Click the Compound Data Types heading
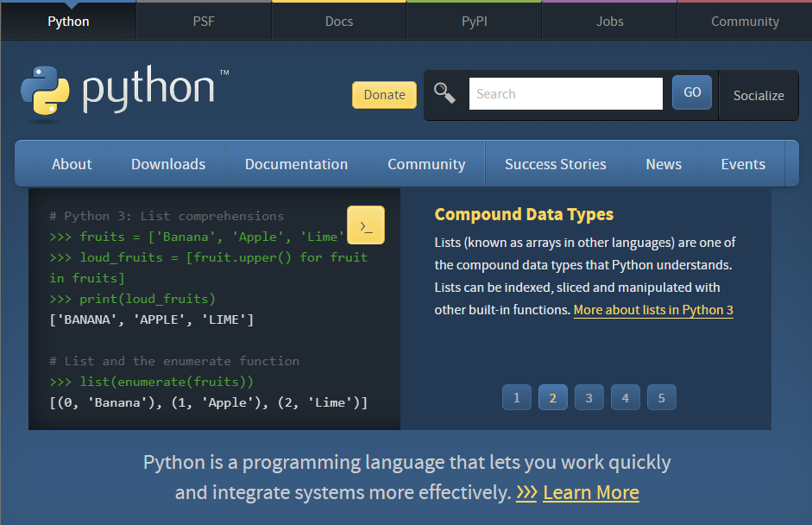812x525 pixels. point(524,214)
